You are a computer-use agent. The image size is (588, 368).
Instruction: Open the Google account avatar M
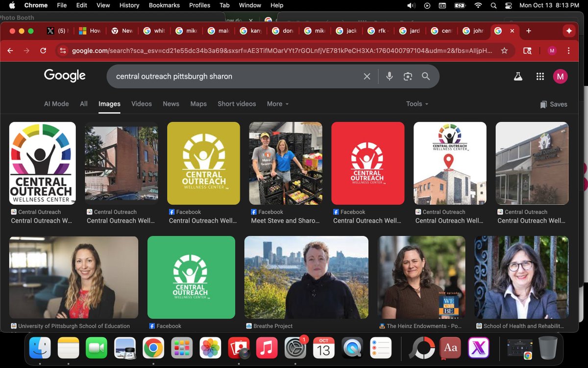560,77
